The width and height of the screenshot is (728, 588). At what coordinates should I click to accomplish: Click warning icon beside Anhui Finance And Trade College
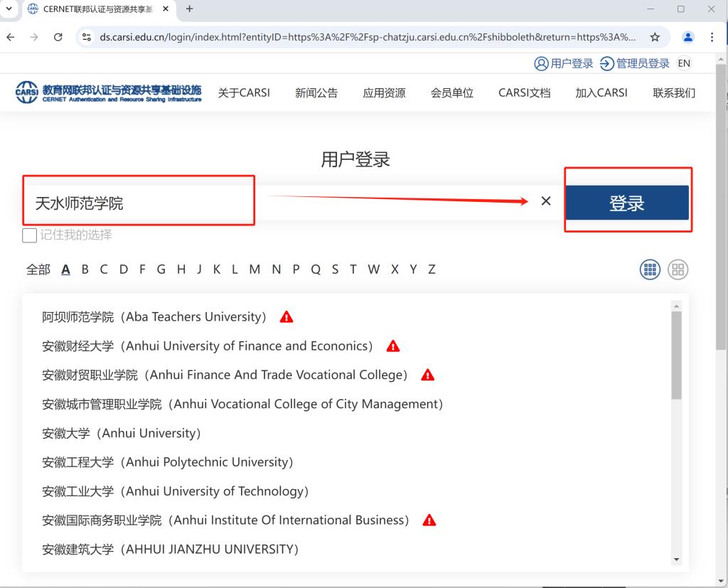[427, 375]
